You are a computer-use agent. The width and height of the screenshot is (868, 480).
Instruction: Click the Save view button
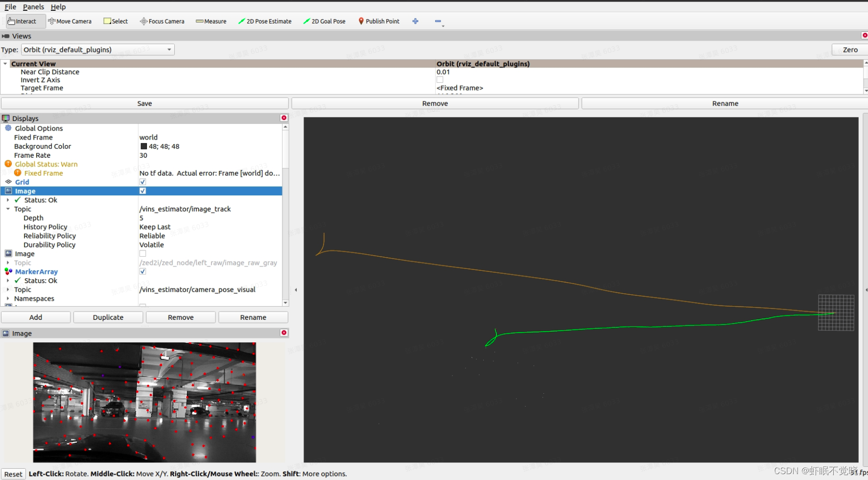(x=144, y=103)
